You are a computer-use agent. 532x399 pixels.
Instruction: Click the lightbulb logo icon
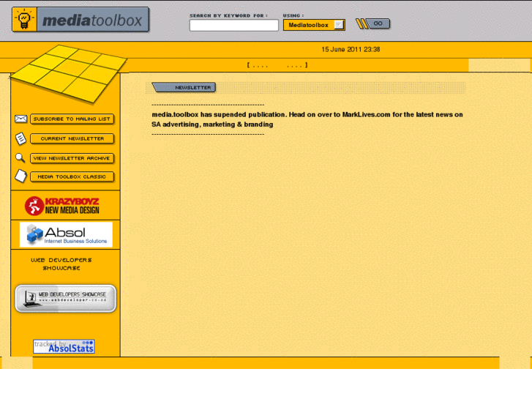(x=24, y=20)
